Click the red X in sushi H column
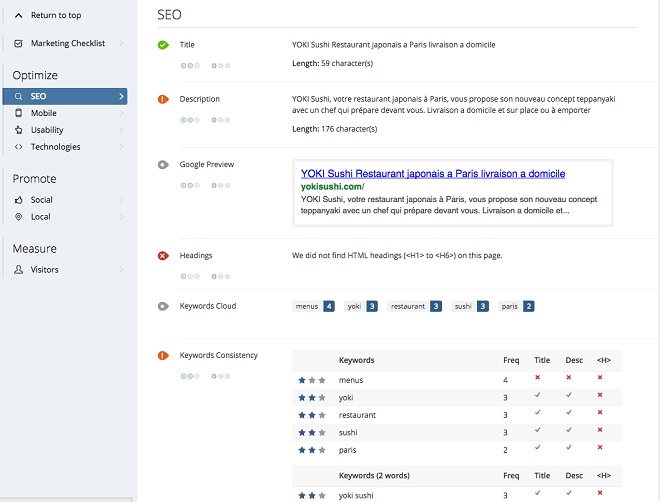 pos(600,430)
